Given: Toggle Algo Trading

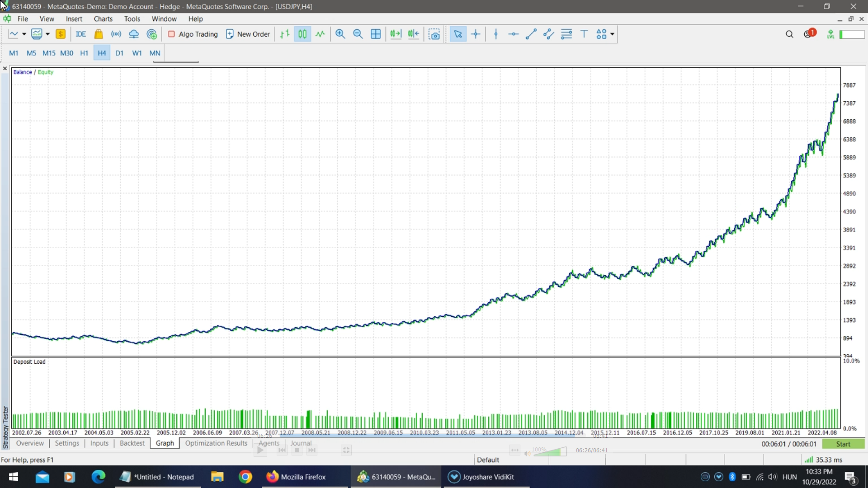Looking at the screenshot, I should point(193,34).
